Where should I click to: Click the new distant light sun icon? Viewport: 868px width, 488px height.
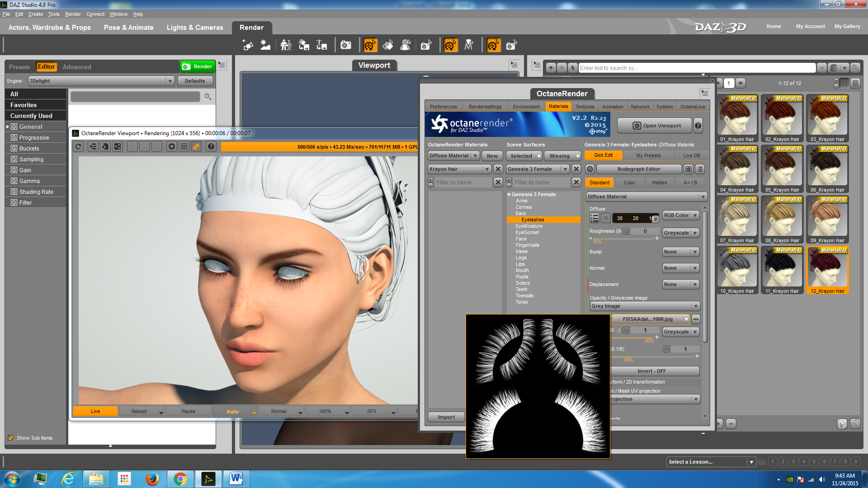click(x=265, y=45)
